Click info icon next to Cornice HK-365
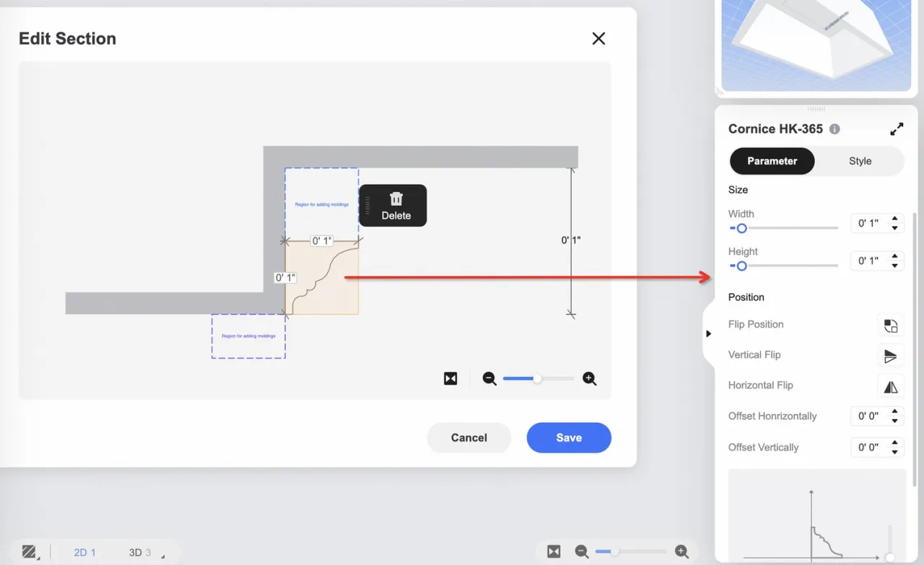Image resolution: width=924 pixels, height=565 pixels. pyautogui.click(x=834, y=129)
